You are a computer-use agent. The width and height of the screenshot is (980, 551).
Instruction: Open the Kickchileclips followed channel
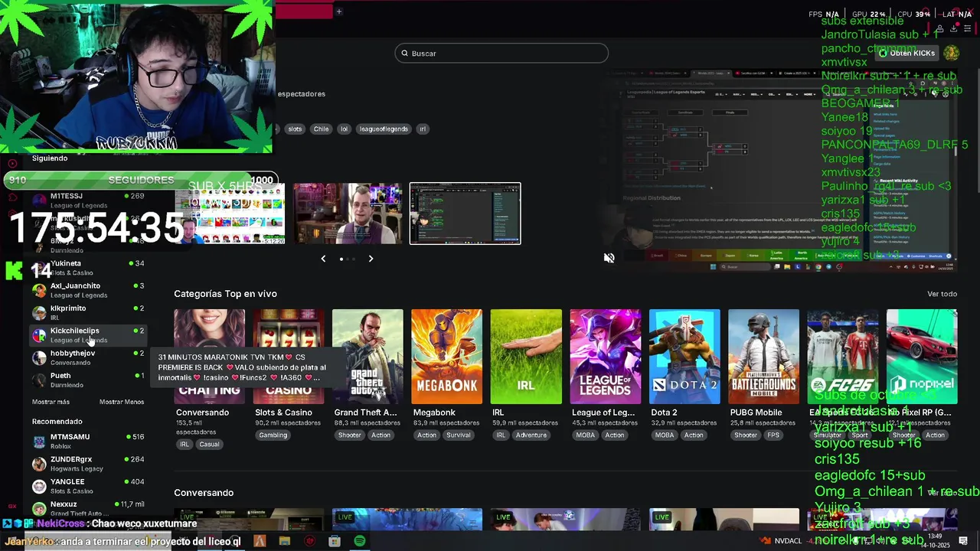88,335
